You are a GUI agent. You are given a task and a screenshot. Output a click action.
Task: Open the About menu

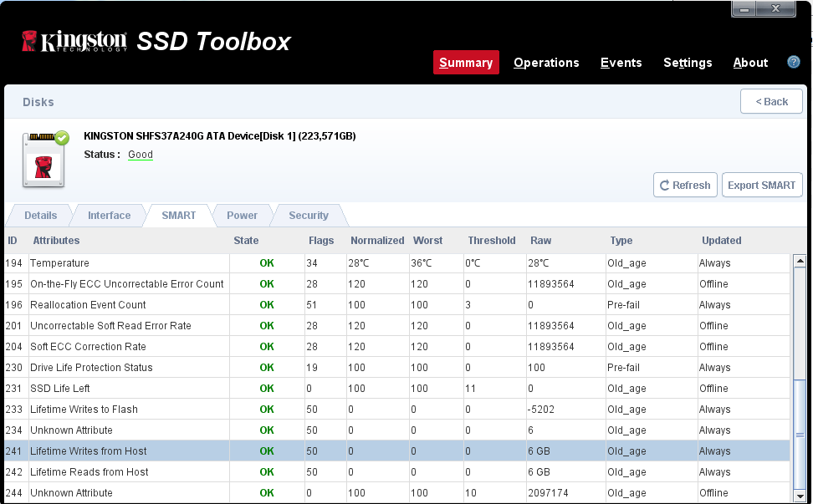750,63
